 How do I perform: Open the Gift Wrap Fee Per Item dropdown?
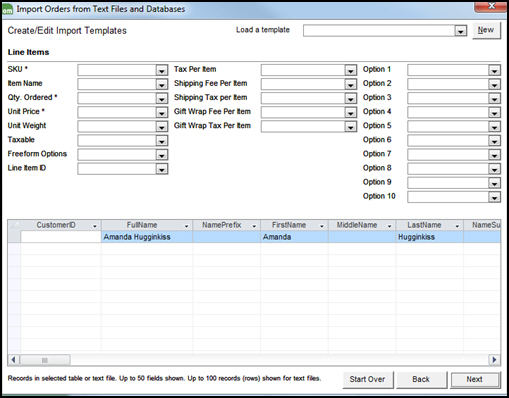point(350,113)
